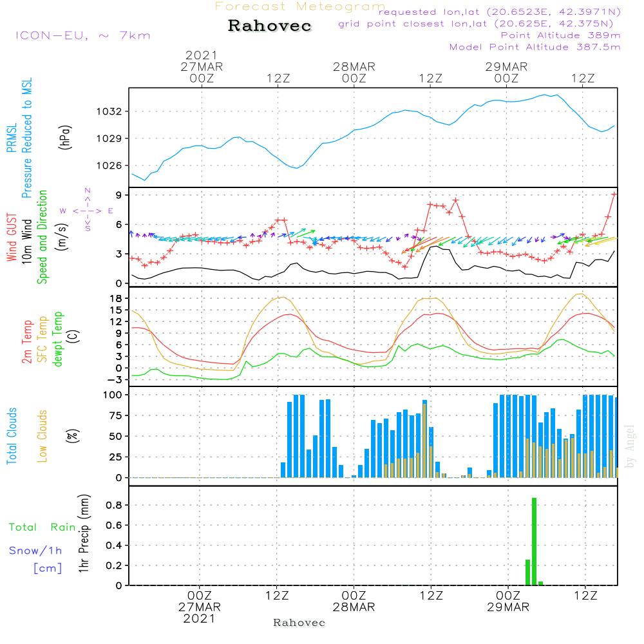Click the (%) cloud unit label
The width and height of the screenshot is (644, 644).
pyautogui.click(x=72, y=436)
